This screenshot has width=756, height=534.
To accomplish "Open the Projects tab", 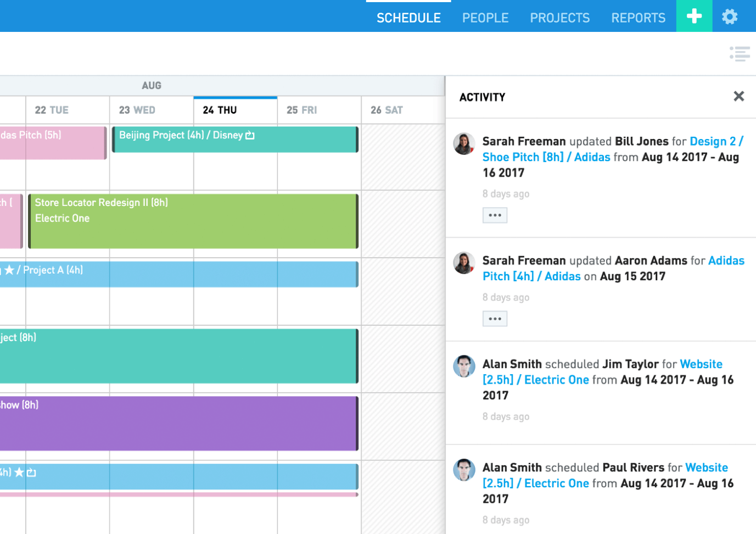I will pyautogui.click(x=560, y=18).
